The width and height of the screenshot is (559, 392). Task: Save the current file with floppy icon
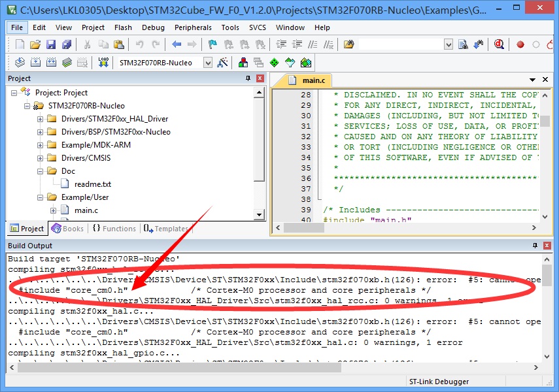pyautogui.click(x=51, y=44)
